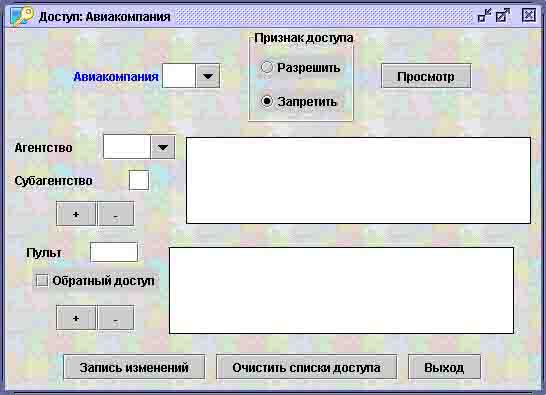Image resolution: width=546 pixels, height=395 pixels.
Task: Click the Субагентство input field
Action: pyautogui.click(x=139, y=180)
